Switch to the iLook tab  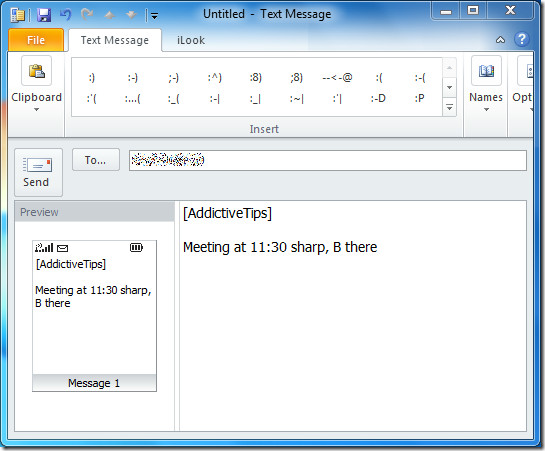191,40
